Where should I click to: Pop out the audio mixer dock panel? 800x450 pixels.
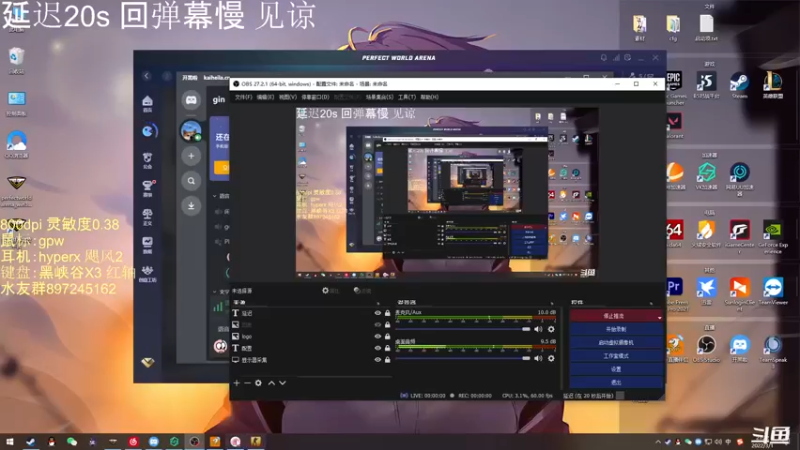pos(552,303)
